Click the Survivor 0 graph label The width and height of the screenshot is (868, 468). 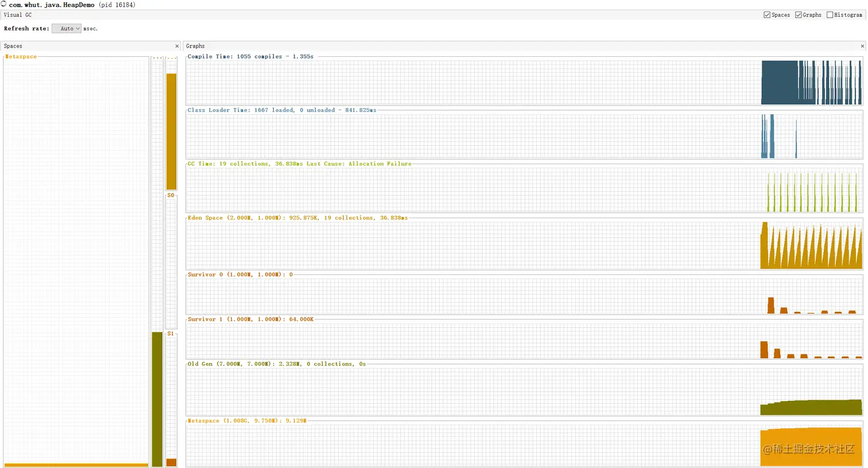pyautogui.click(x=240, y=274)
